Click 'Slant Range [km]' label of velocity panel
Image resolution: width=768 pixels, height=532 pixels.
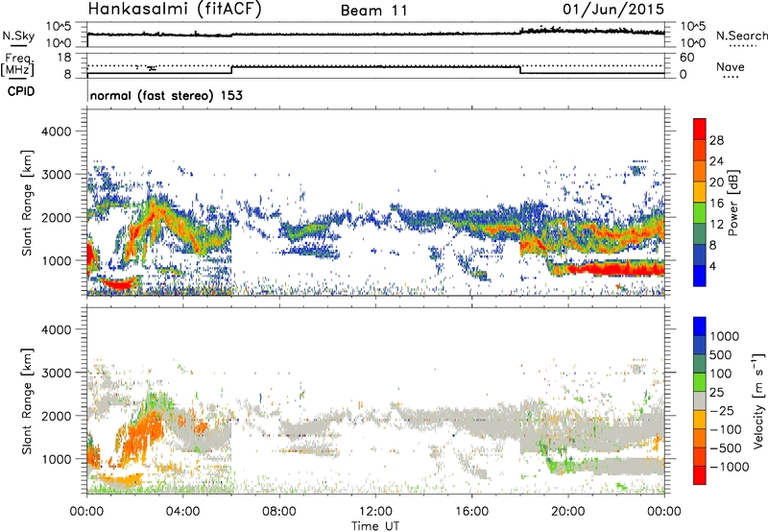pyautogui.click(x=27, y=400)
